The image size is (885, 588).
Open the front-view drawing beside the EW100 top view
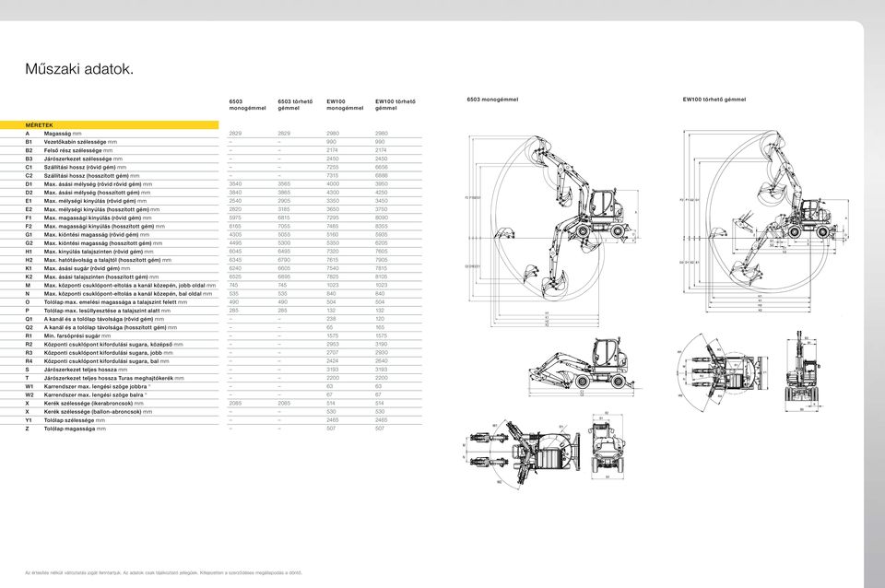coord(801,370)
